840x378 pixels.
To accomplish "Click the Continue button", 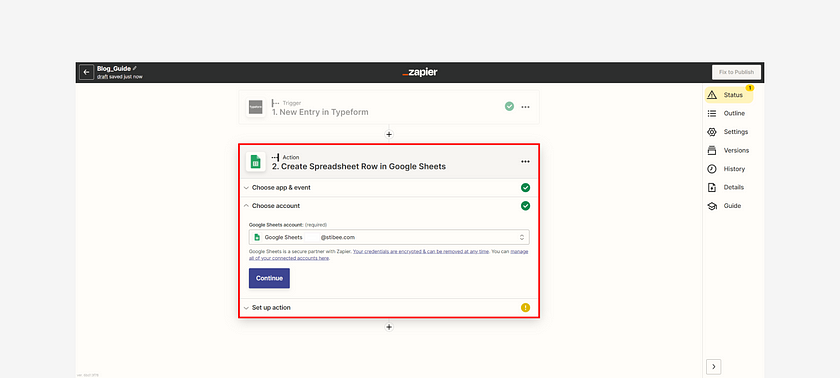I will point(269,278).
